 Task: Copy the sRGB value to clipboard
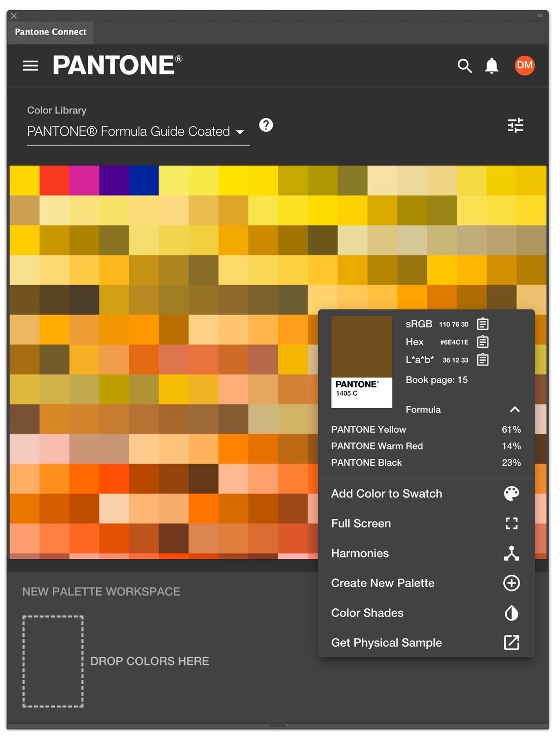coord(483,324)
